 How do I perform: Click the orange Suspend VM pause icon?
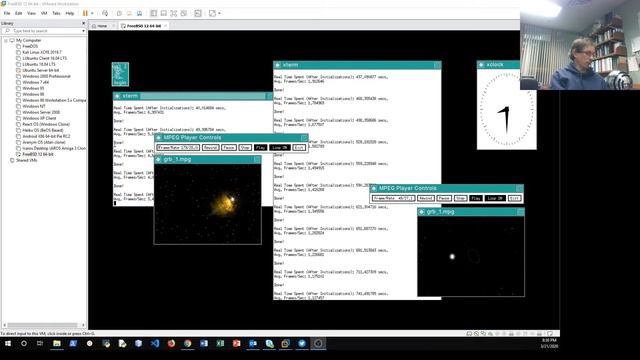[x=85, y=13]
